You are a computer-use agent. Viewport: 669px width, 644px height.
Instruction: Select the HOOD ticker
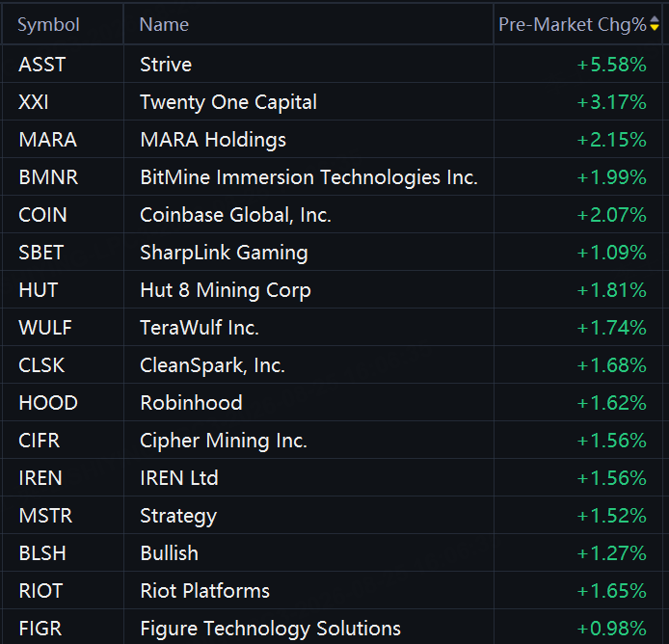tap(48, 403)
